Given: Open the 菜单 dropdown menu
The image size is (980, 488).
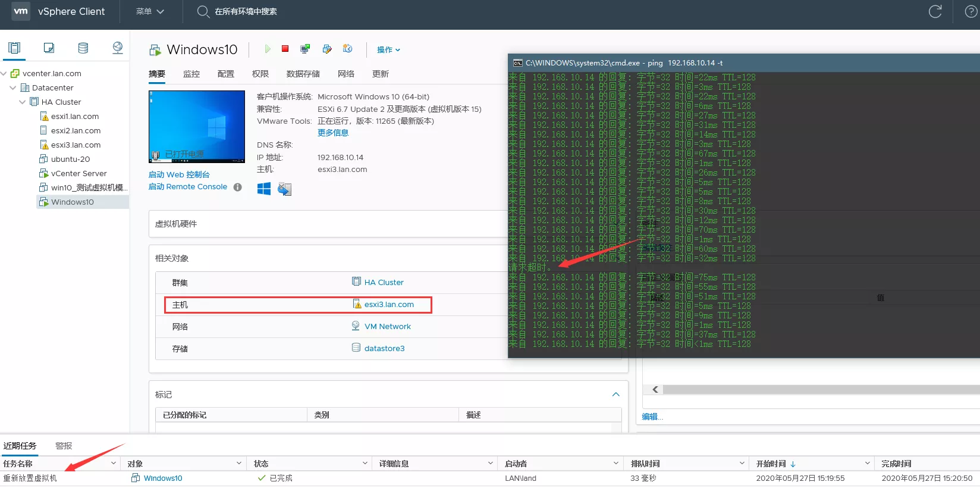Looking at the screenshot, I should 150,11.
